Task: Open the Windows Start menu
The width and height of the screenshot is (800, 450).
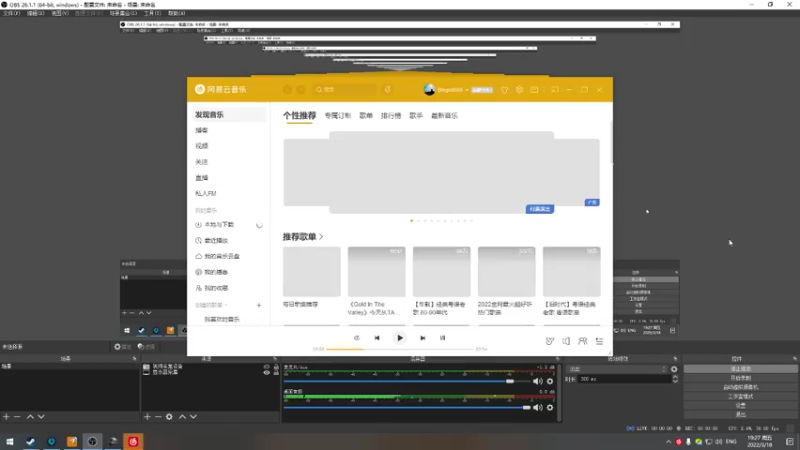Action: tap(10, 442)
